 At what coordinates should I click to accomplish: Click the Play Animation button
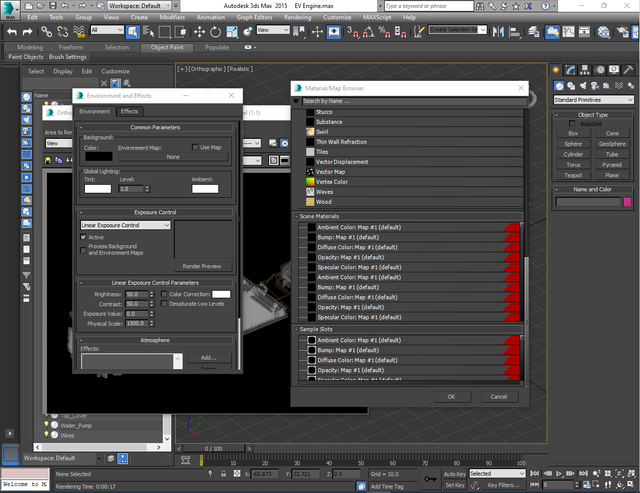coord(559,473)
